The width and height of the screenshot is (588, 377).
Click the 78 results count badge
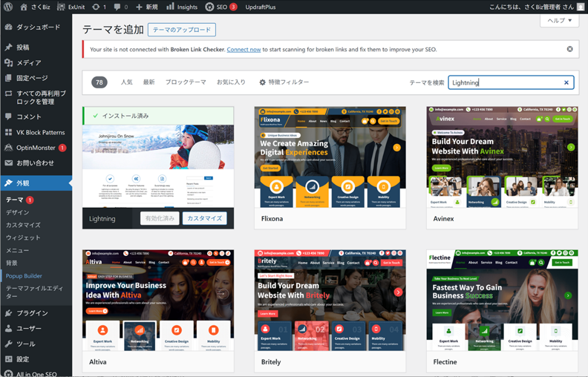pyautogui.click(x=99, y=82)
